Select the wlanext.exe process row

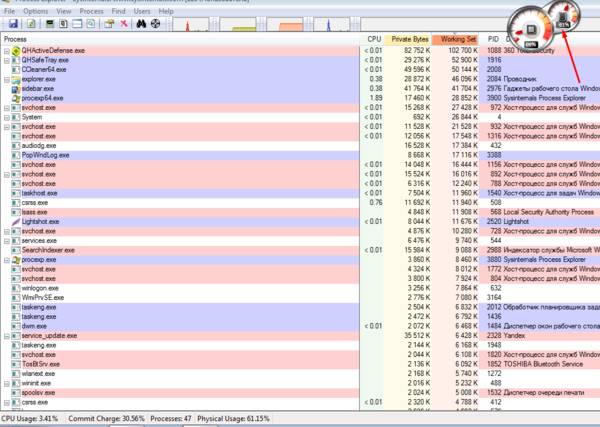tap(300, 374)
